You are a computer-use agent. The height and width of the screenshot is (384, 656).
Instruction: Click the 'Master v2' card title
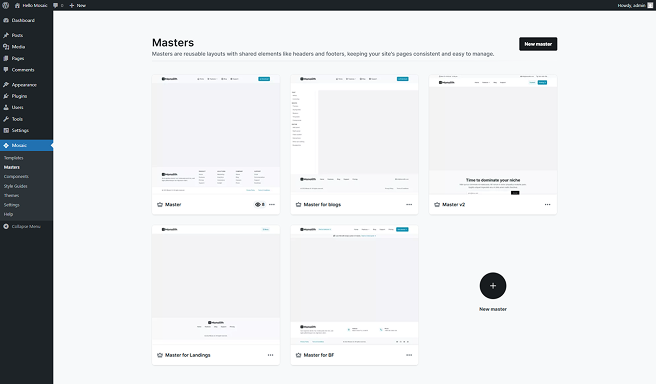(x=454, y=205)
